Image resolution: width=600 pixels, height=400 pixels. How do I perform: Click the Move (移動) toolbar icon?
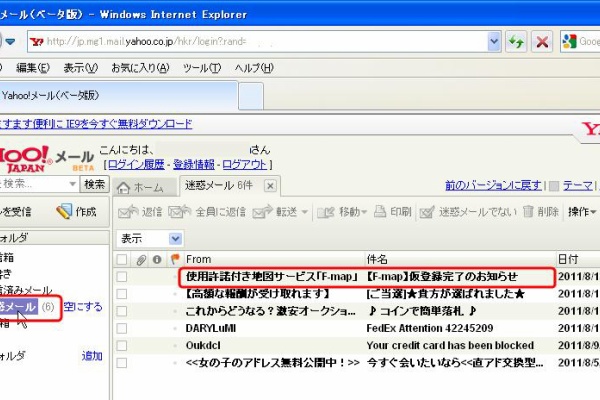[x=326, y=212]
